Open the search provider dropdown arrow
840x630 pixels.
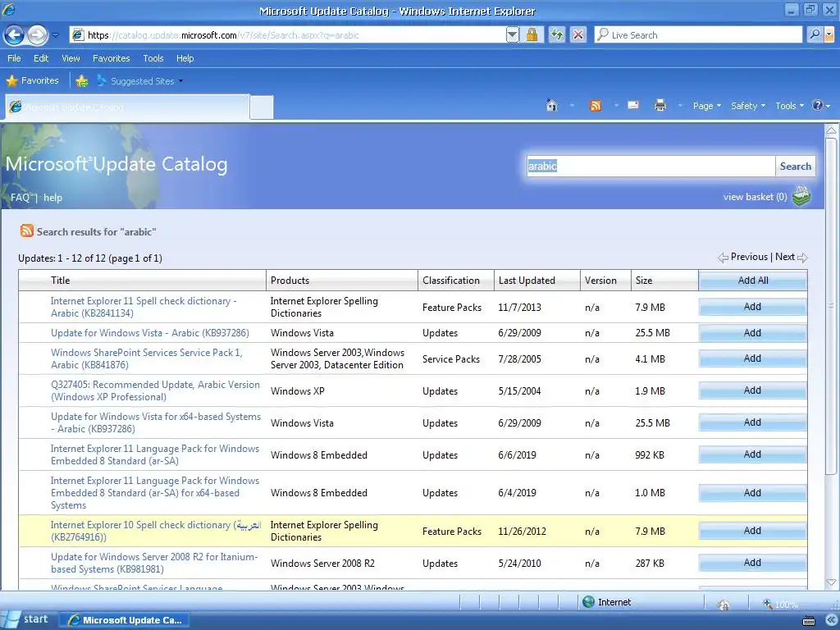[x=829, y=34]
